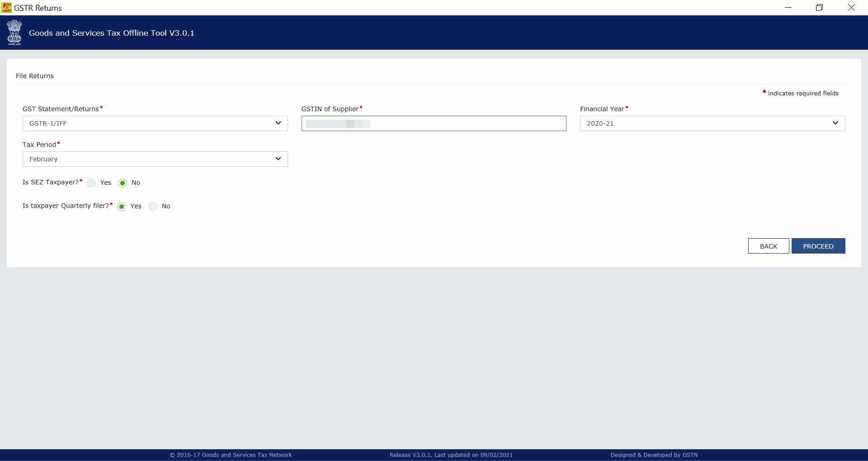Select Yes for taxpayer Quarterly filer
868x461 pixels.
[122, 206]
